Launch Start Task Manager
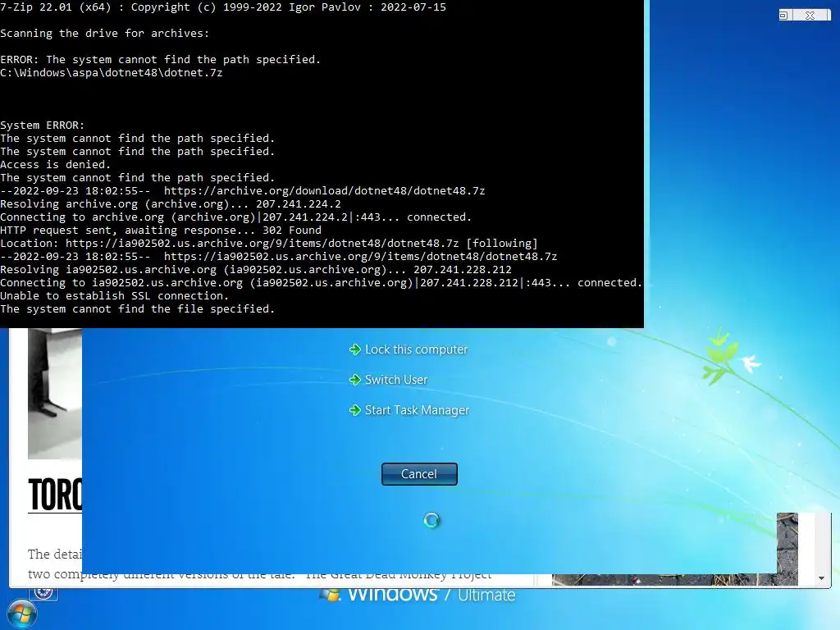The width and height of the screenshot is (840, 630). point(409,410)
